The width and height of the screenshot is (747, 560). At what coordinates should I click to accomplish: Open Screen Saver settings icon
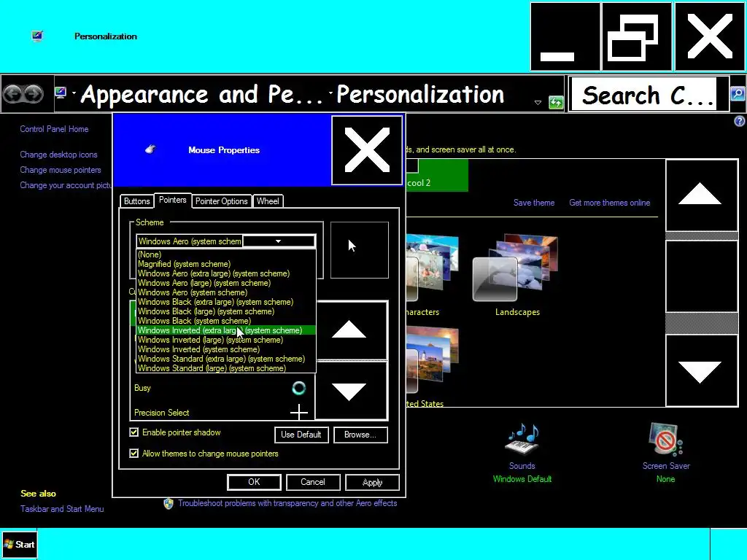665,440
